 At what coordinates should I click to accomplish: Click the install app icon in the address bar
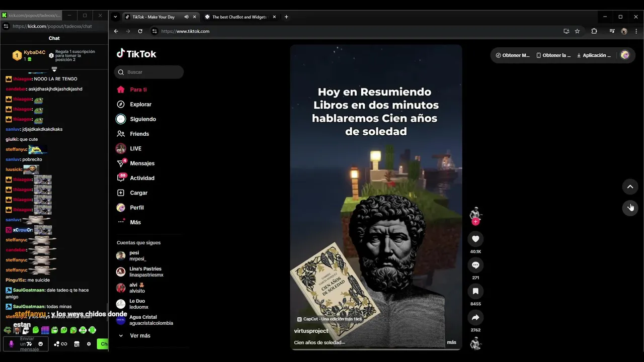[566, 31]
